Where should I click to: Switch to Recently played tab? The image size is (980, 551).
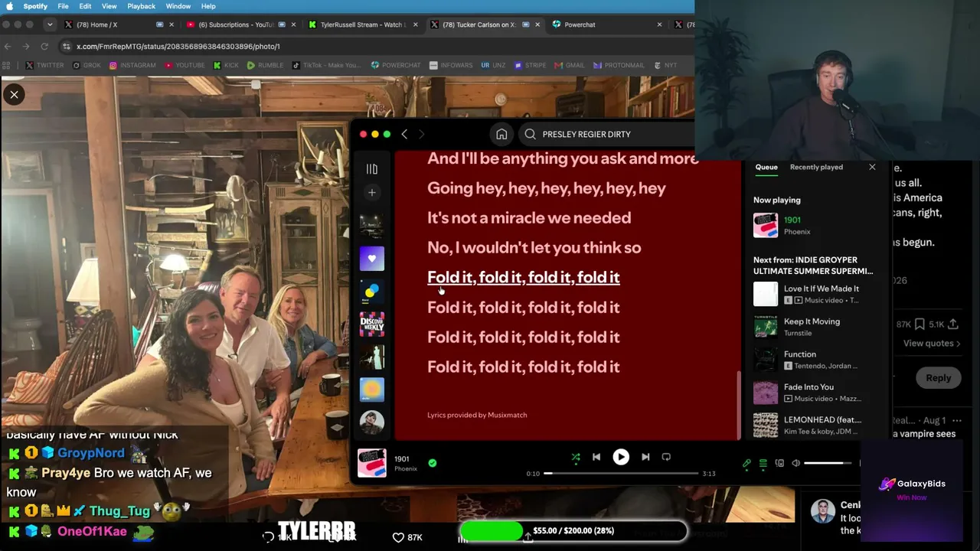816,167
